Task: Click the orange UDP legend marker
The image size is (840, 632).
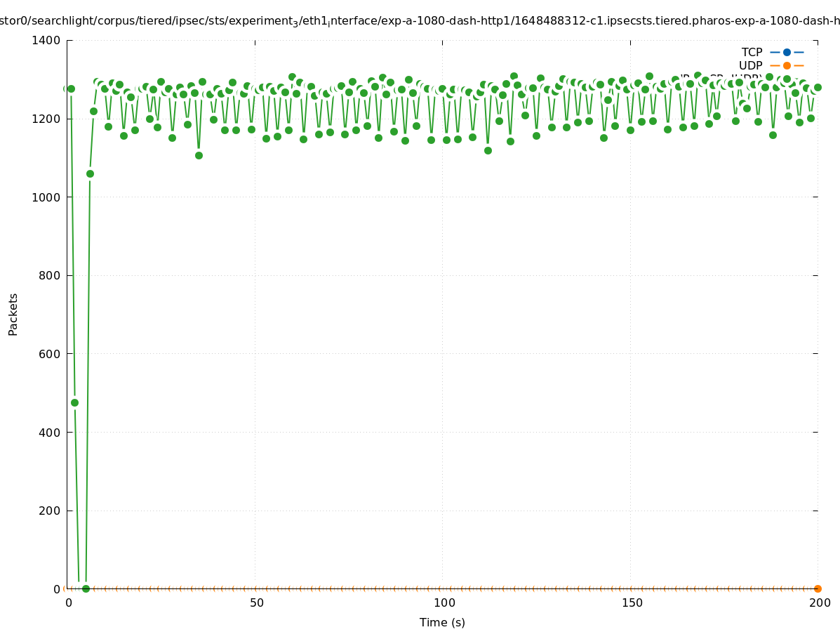Action: pos(787,66)
